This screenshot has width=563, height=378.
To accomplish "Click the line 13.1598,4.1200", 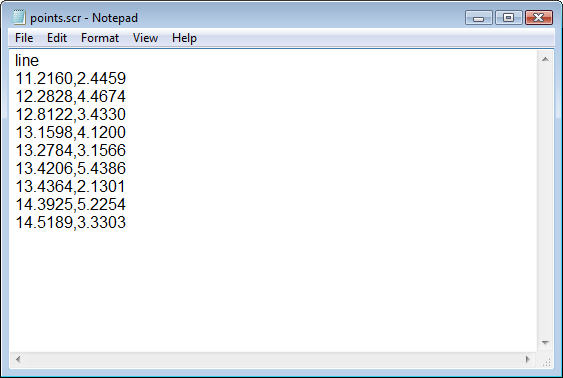I will point(71,132).
